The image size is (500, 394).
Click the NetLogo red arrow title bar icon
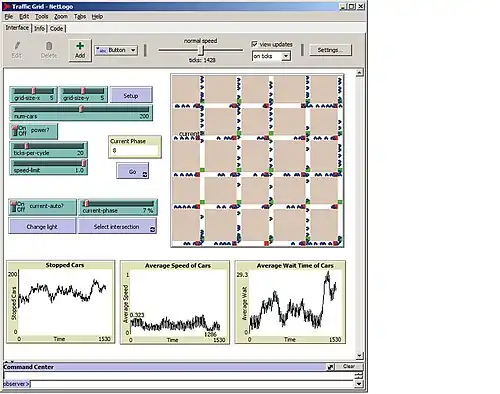tap(7, 6)
